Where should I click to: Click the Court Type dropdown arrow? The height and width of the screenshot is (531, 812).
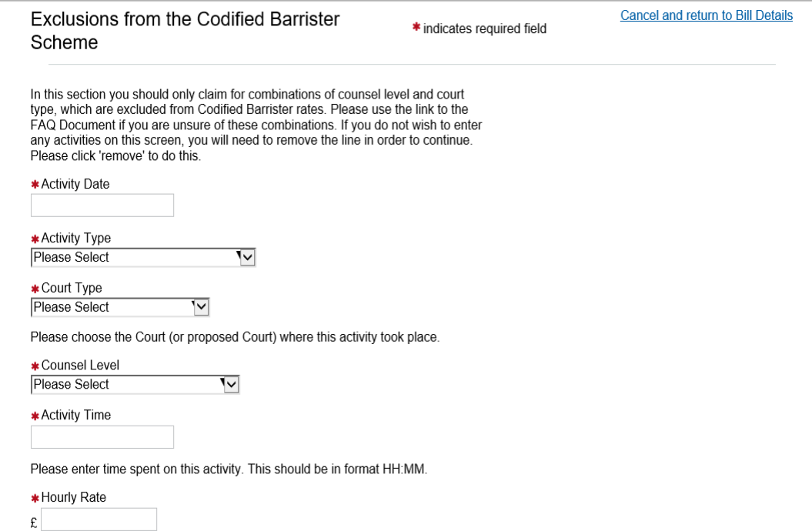pyautogui.click(x=202, y=306)
